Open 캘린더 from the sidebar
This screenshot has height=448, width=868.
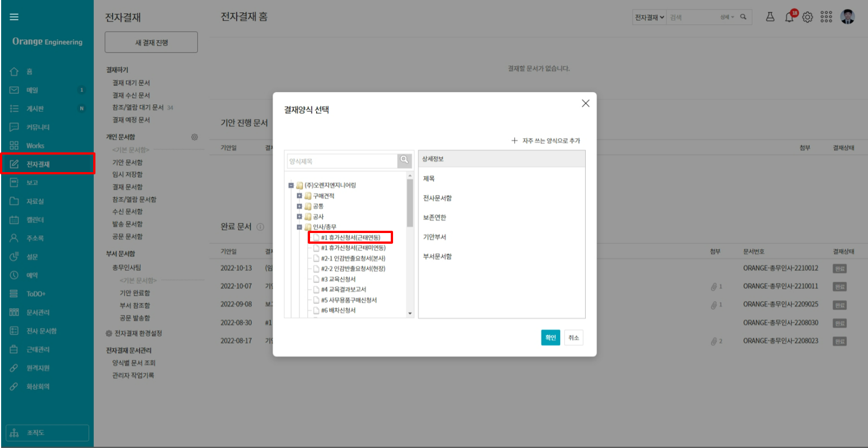pos(35,220)
